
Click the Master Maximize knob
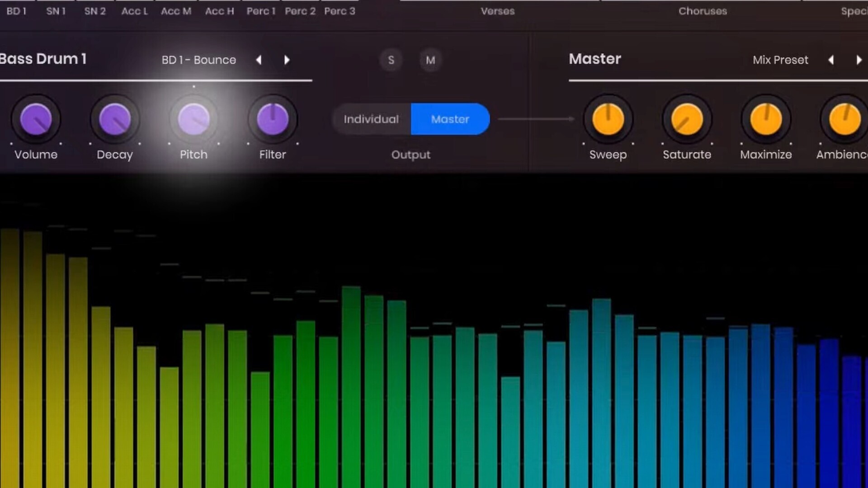(x=766, y=119)
